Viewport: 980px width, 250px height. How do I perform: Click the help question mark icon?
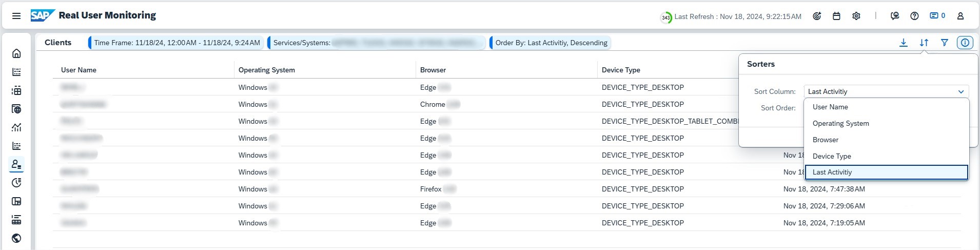tap(914, 16)
